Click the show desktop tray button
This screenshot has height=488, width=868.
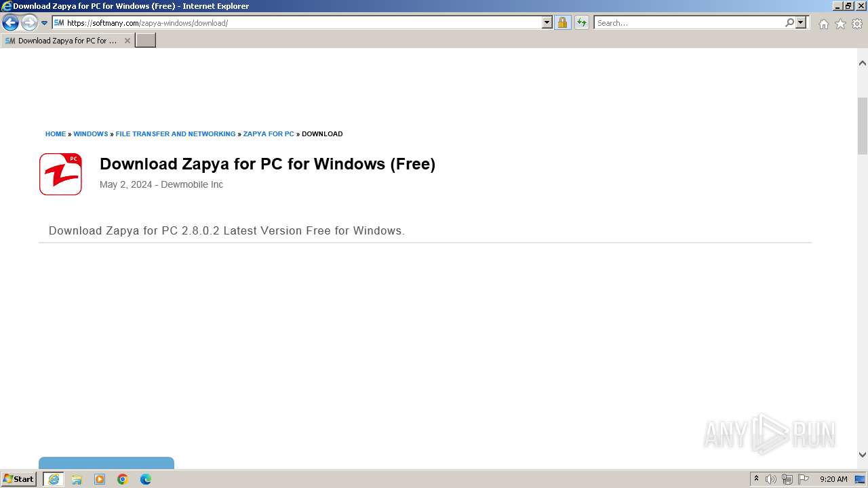(861, 479)
